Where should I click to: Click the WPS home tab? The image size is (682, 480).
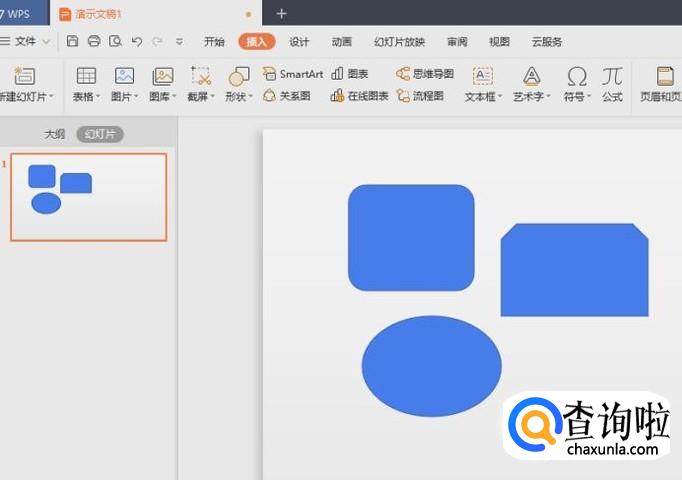click(23, 13)
